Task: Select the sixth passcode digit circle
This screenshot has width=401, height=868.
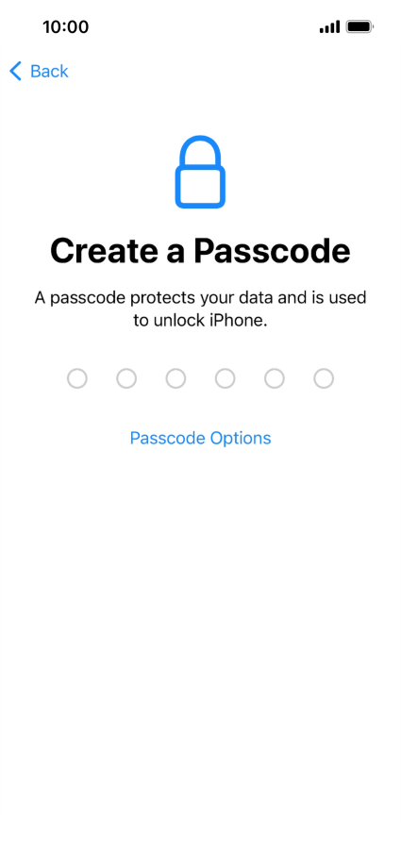Action: [x=324, y=378]
